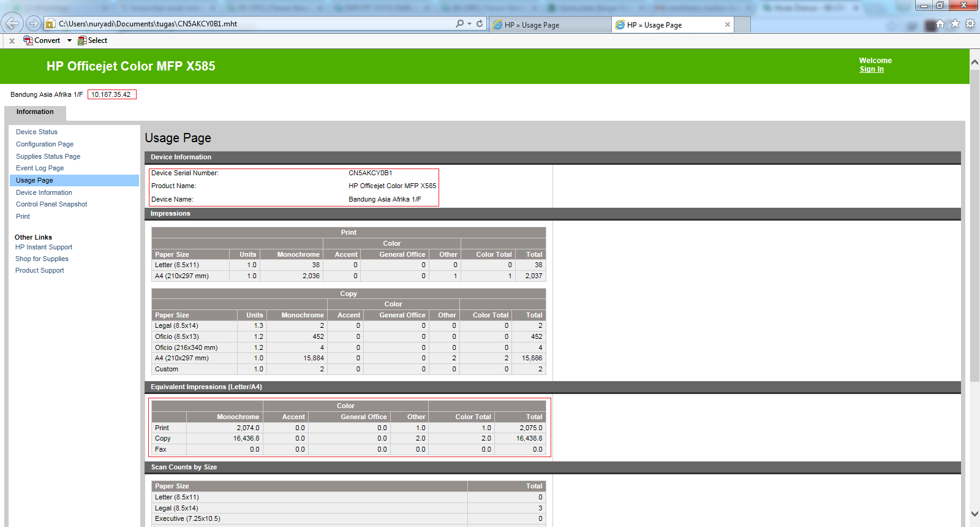Click the address bar file path

click(148, 24)
